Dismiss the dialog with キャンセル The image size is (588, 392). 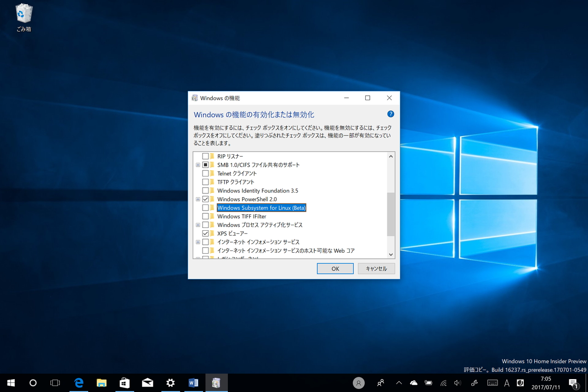tap(376, 268)
